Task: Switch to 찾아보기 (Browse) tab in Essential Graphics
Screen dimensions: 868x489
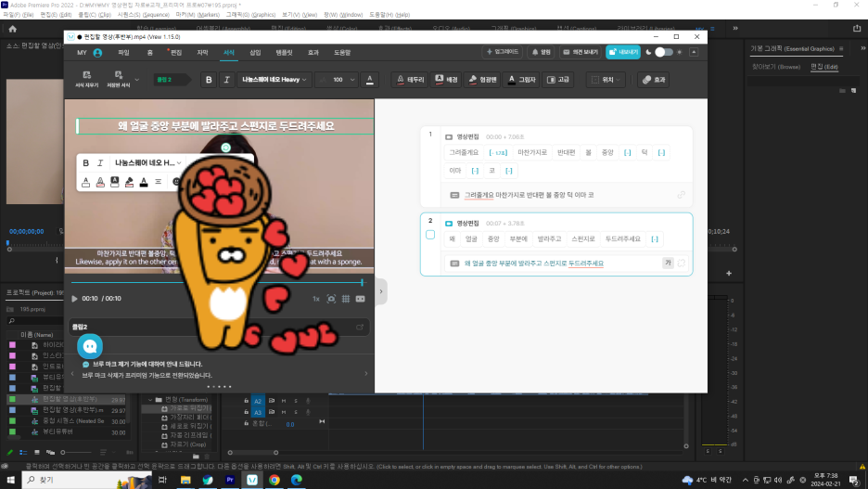Action: 776,67
